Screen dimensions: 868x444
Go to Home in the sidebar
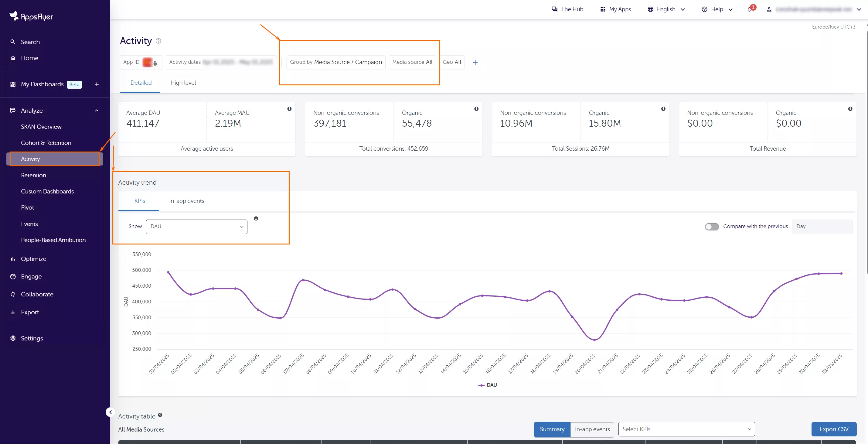[30, 58]
